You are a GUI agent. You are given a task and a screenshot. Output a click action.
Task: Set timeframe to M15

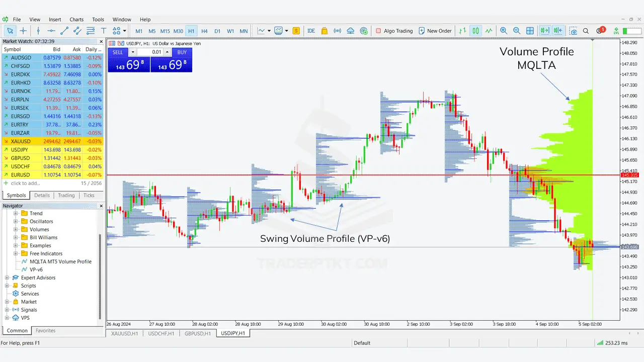coord(165,31)
